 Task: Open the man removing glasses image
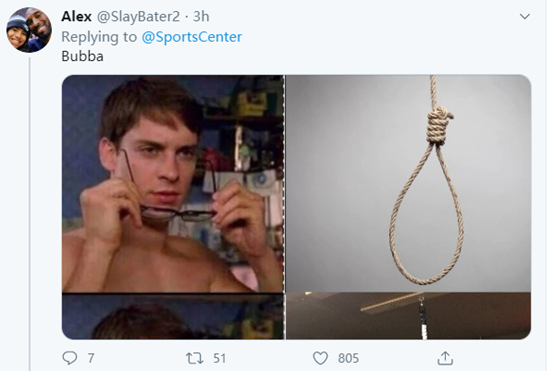click(173, 184)
